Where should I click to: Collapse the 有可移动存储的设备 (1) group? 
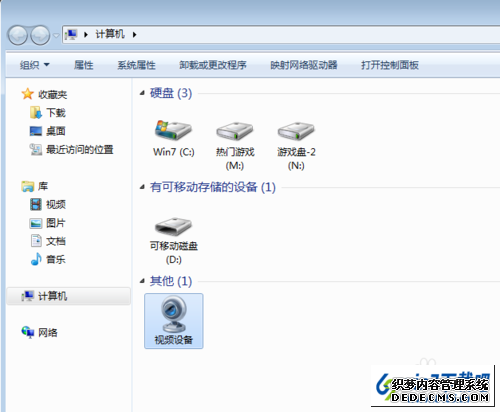[x=142, y=187]
